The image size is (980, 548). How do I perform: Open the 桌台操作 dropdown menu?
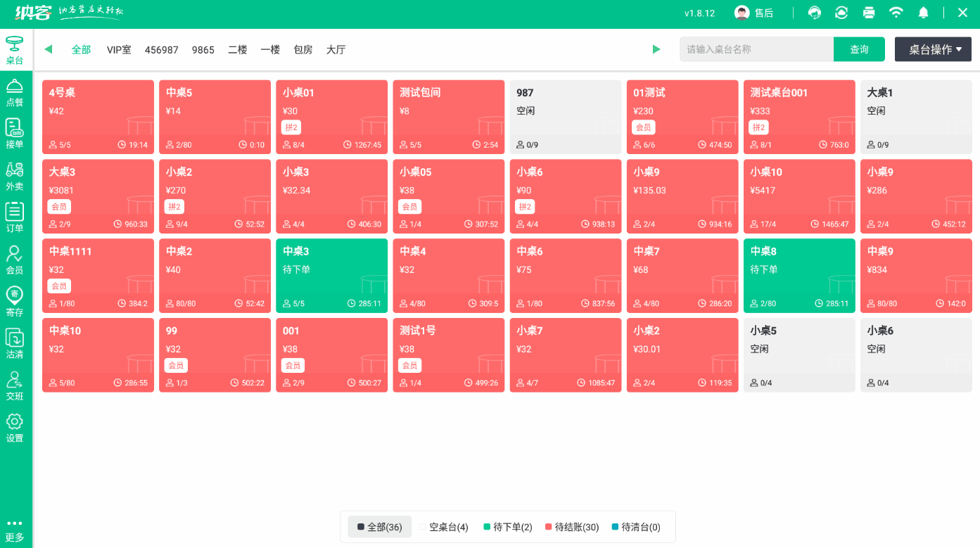(x=933, y=49)
